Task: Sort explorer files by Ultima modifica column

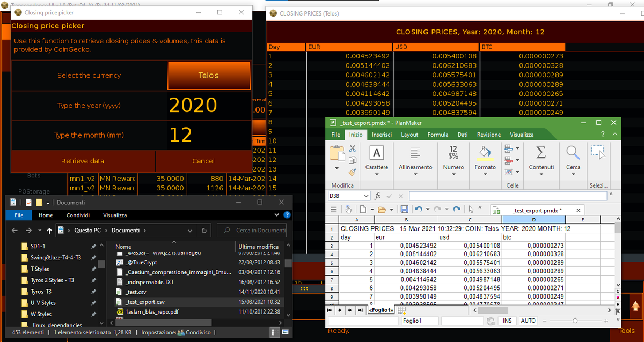Action: tap(258, 247)
